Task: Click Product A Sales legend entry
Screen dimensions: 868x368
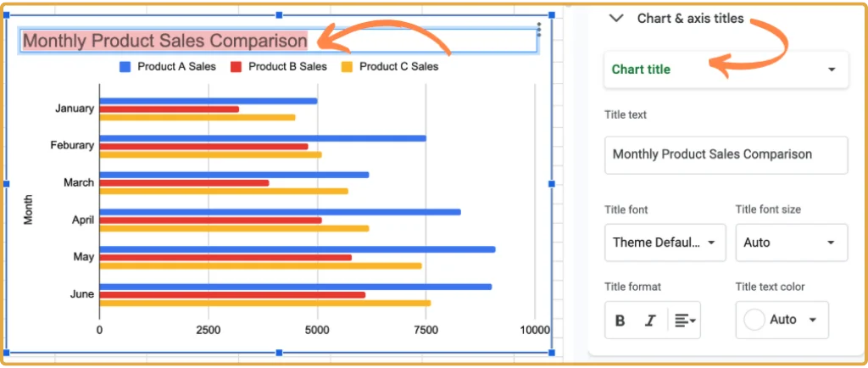Action: (168, 66)
